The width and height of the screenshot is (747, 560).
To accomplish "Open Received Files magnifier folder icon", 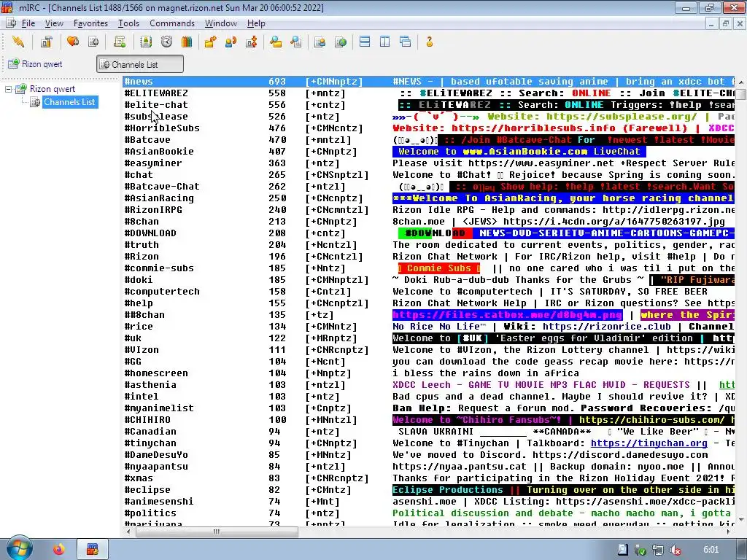I will pos(275,42).
